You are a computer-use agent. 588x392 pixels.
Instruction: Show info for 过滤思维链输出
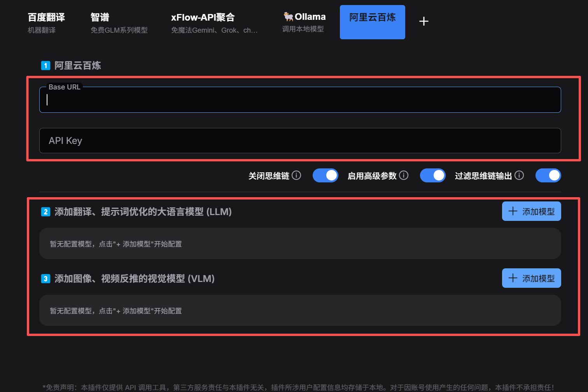click(519, 175)
